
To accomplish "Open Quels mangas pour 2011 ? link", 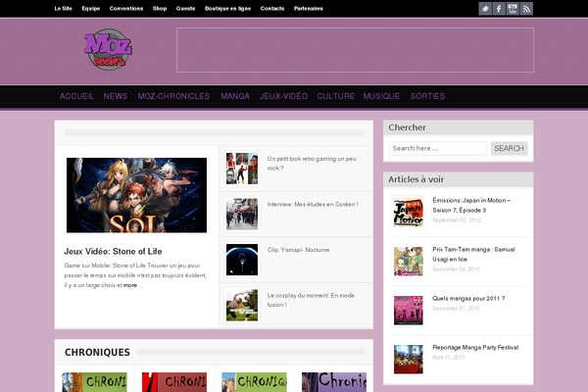I will tap(468, 299).
